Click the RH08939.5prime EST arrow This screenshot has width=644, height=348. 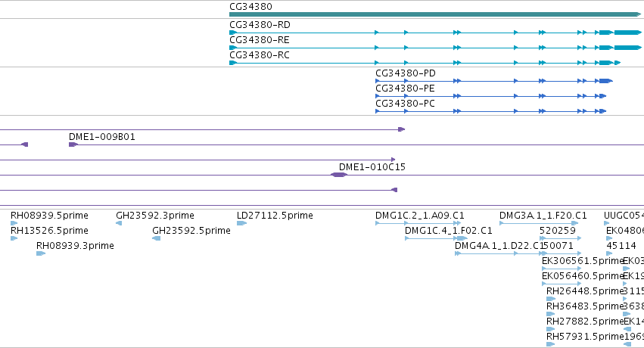coord(14,223)
